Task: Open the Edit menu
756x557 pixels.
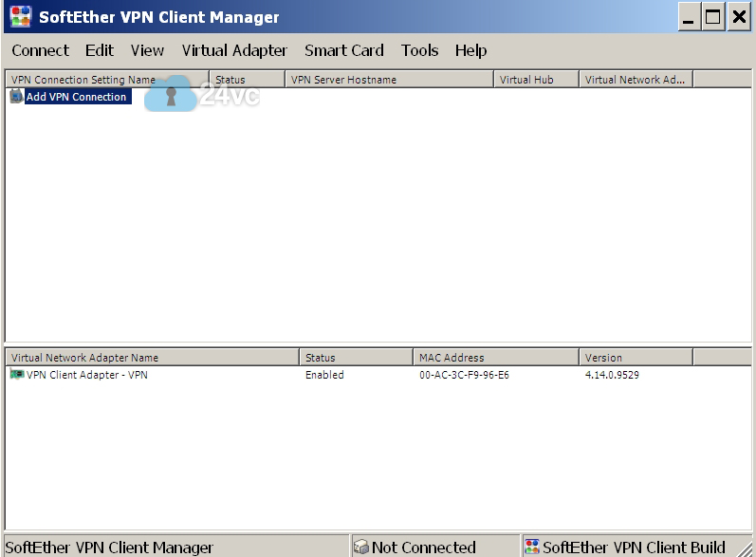Action: coord(100,50)
